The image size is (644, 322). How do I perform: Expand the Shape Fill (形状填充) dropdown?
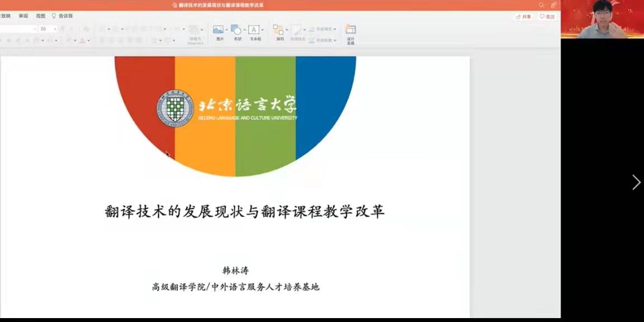[334, 29]
